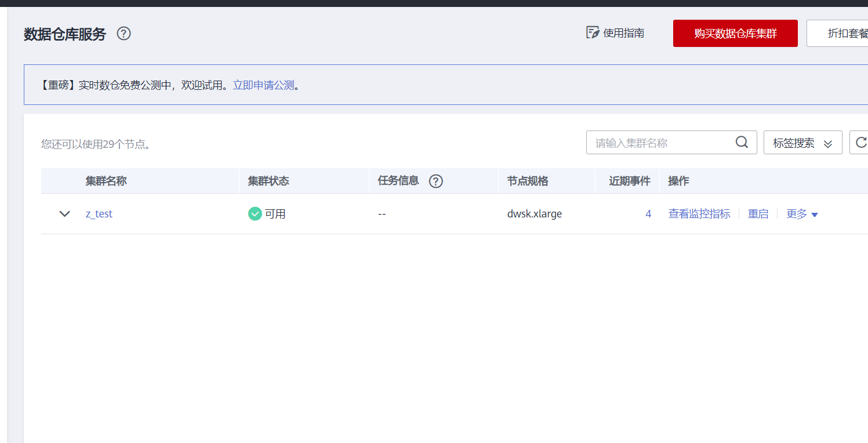This screenshot has height=443, width=868.
Task: Click the 近期事件 column header
Action: 630,181
